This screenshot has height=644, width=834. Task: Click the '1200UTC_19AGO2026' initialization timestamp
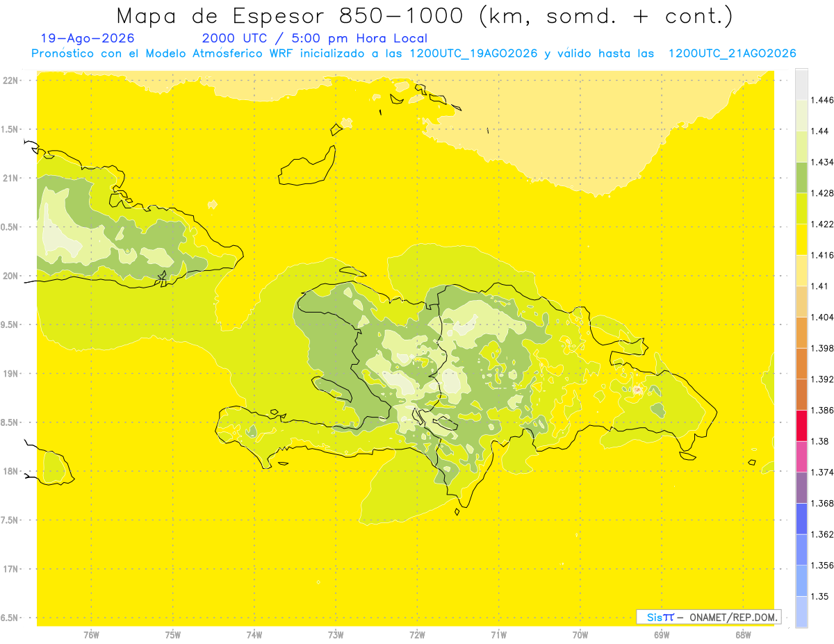(473, 53)
